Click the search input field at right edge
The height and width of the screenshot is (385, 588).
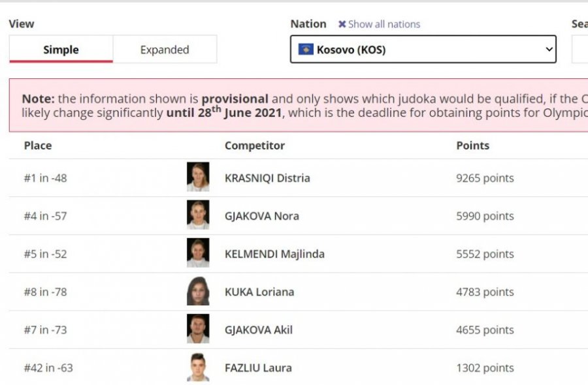(580, 49)
